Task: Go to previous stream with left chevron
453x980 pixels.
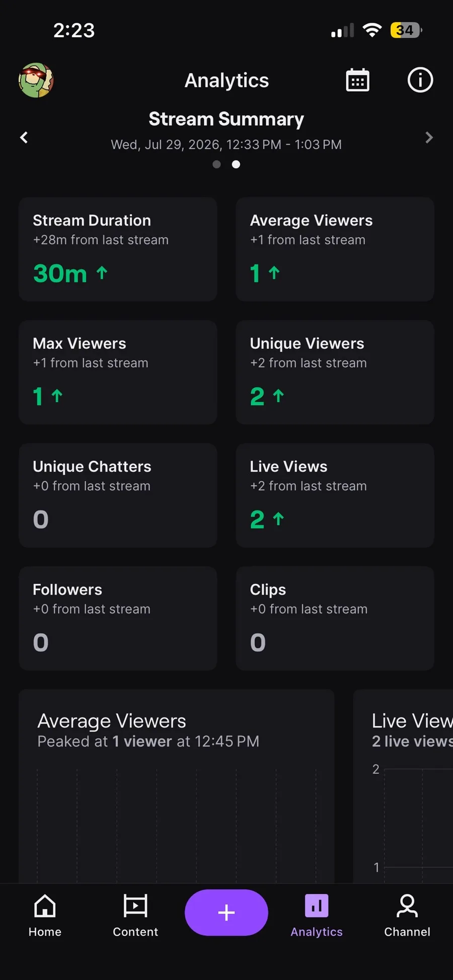Action: [x=24, y=137]
